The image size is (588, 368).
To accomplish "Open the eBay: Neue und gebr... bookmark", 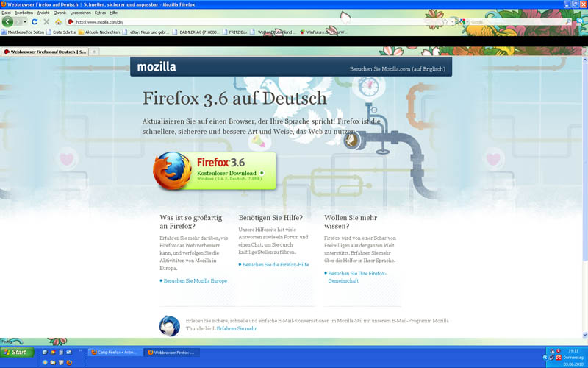I will point(146,32).
